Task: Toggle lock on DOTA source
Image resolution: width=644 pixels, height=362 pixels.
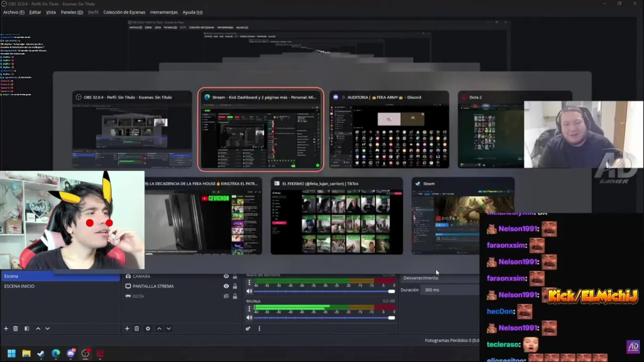Action: click(x=234, y=296)
